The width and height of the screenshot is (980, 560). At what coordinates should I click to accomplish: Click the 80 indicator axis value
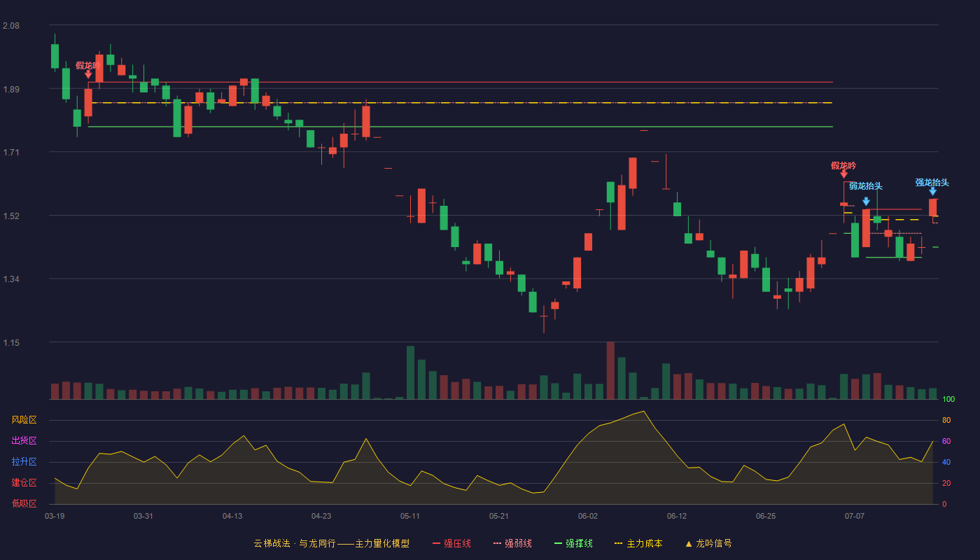coord(946,420)
